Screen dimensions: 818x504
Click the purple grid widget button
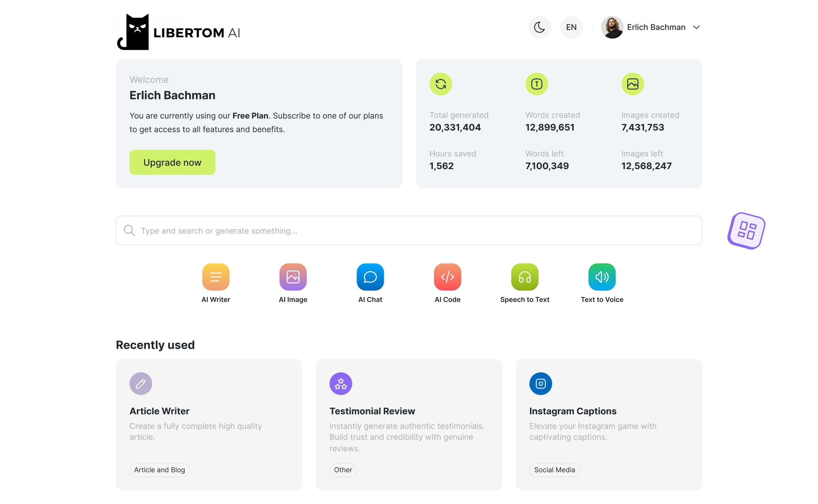coord(746,231)
